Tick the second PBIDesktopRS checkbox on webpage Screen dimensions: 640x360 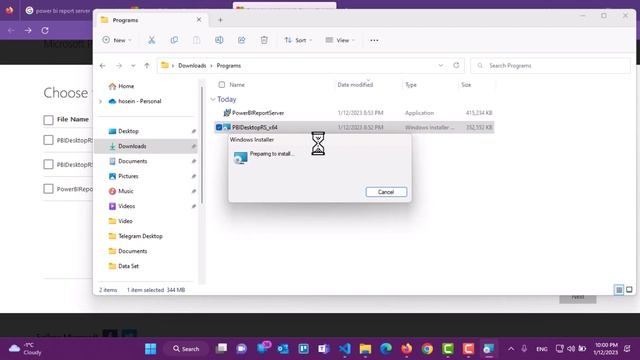[x=48, y=164]
